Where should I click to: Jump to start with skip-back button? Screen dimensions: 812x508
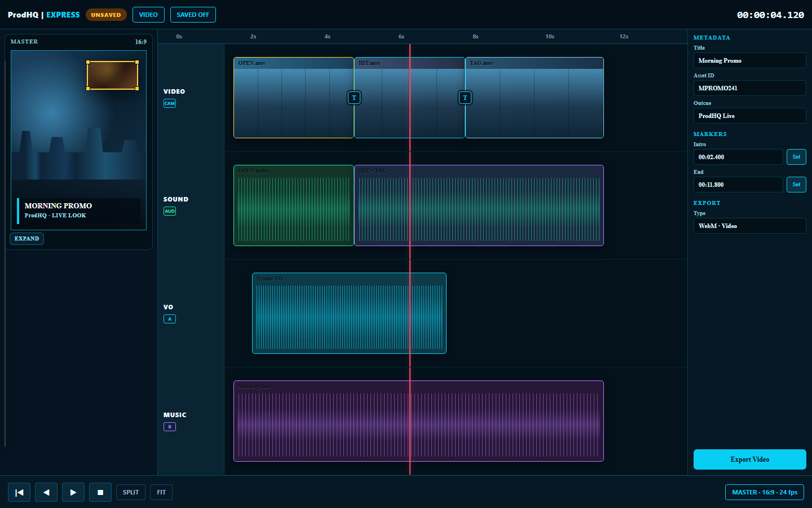[x=19, y=492]
